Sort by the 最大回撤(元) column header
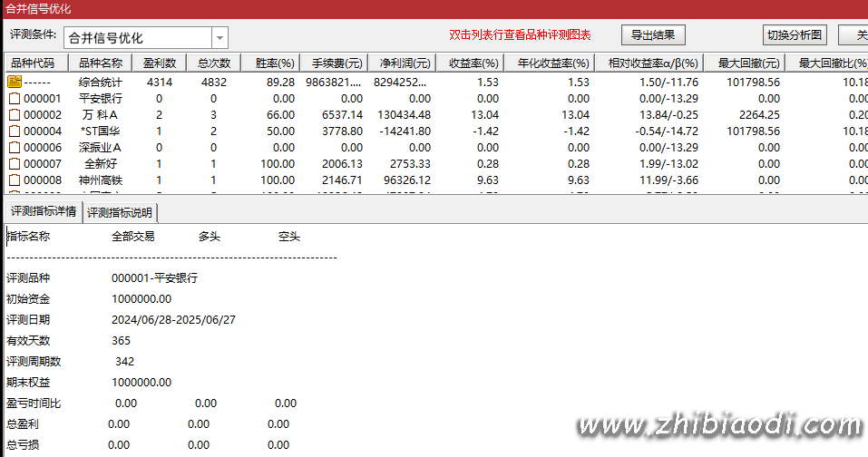 745,63
